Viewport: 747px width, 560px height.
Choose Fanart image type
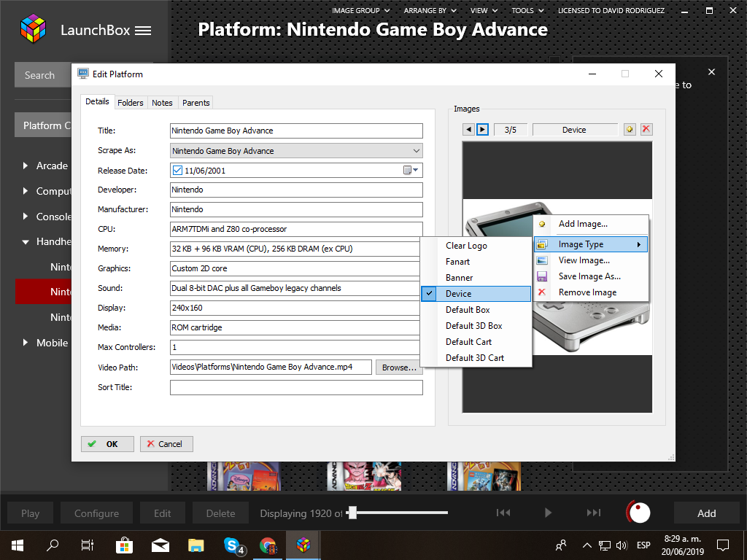coord(476,262)
